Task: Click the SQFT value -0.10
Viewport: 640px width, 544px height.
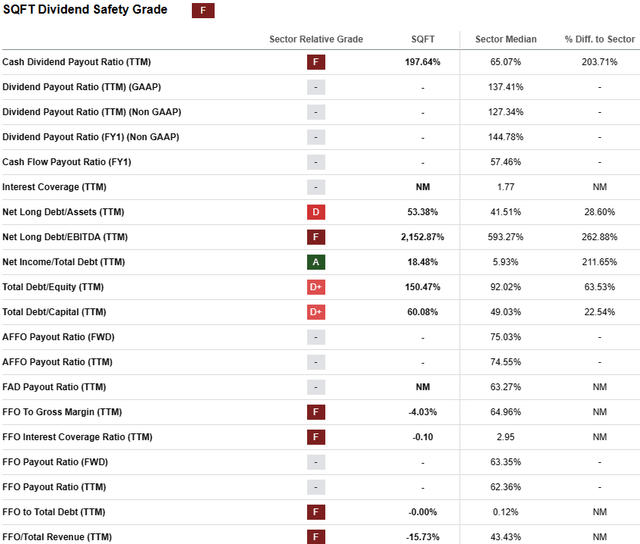Action: coord(423,437)
